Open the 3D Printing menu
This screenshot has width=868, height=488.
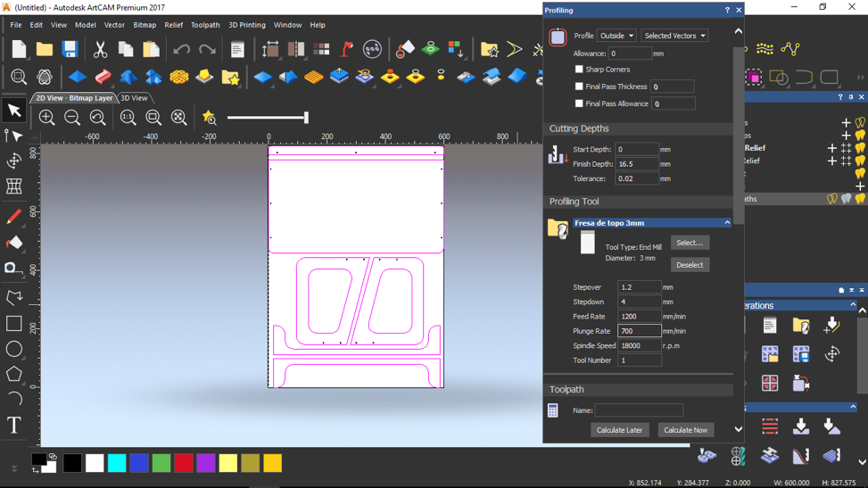[247, 25]
